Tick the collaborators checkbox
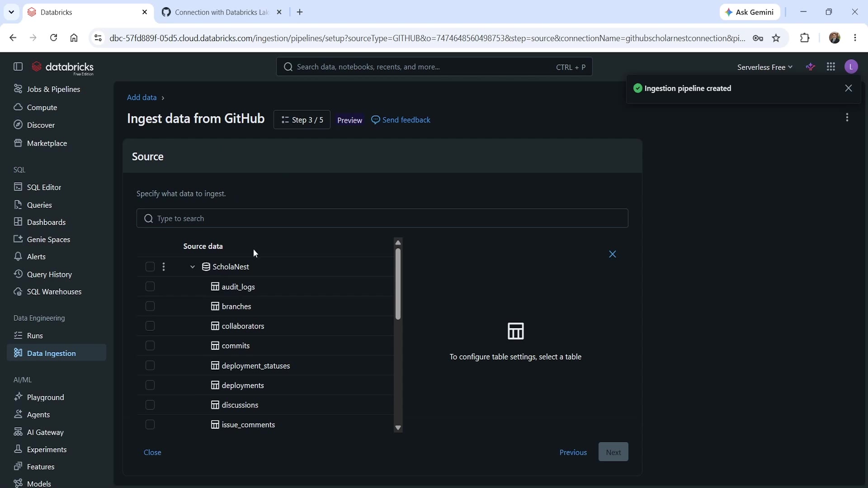 (x=150, y=326)
